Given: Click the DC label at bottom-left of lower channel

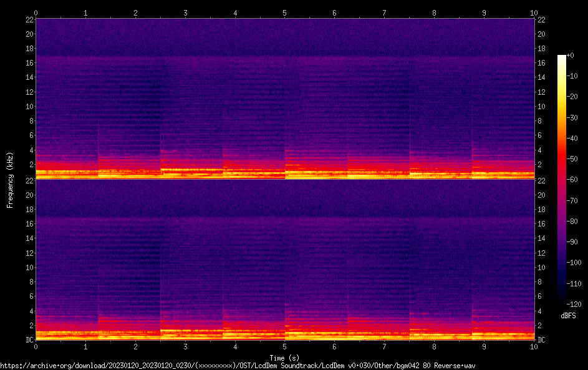Looking at the screenshot, I should click(x=29, y=340).
